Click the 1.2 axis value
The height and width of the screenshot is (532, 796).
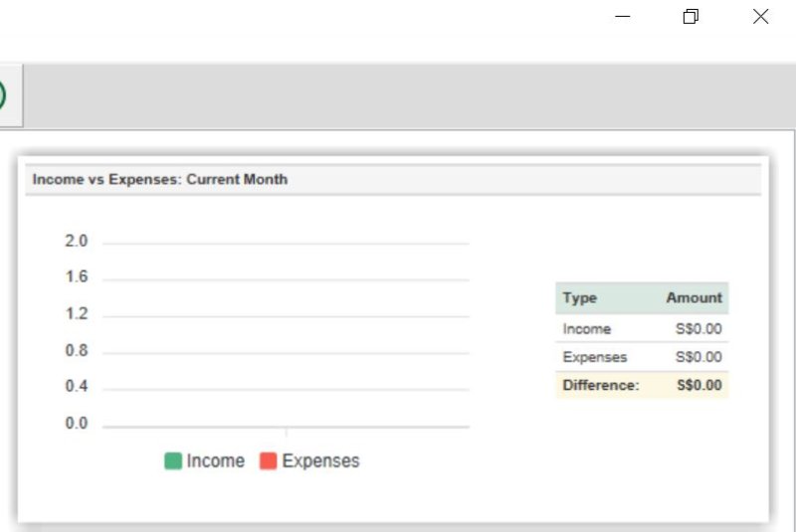[77, 314]
